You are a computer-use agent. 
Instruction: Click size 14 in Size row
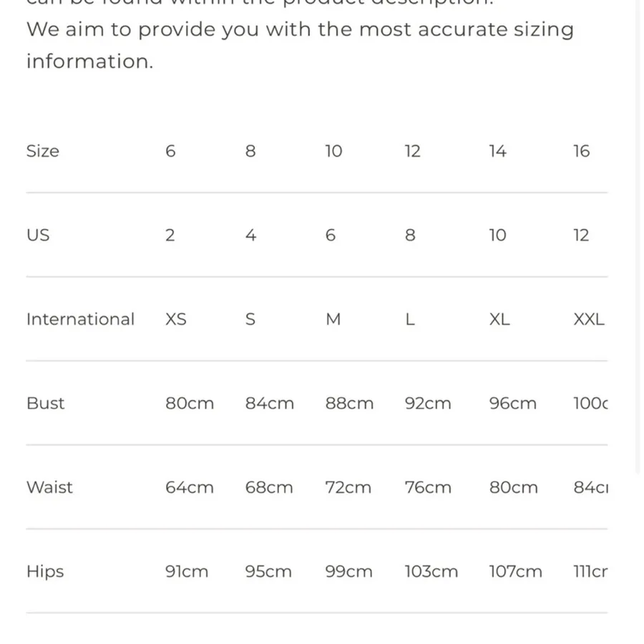[497, 151]
